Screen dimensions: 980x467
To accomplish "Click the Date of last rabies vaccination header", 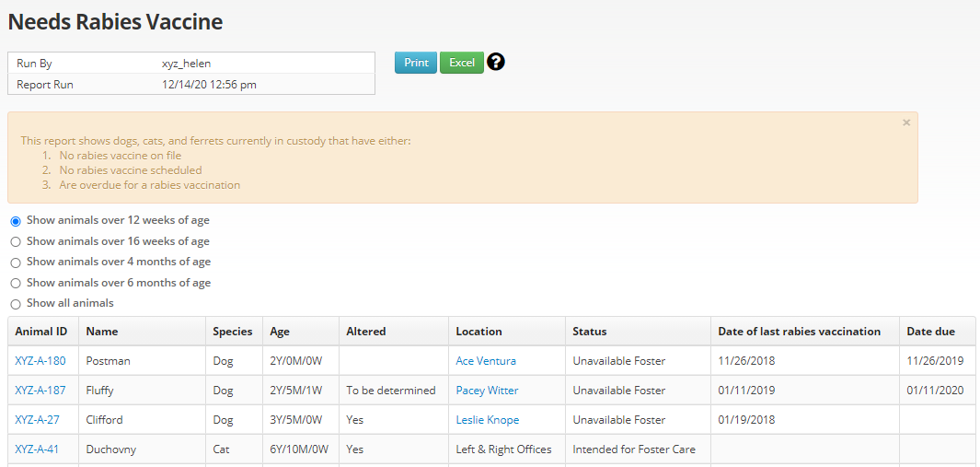I will (x=799, y=332).
